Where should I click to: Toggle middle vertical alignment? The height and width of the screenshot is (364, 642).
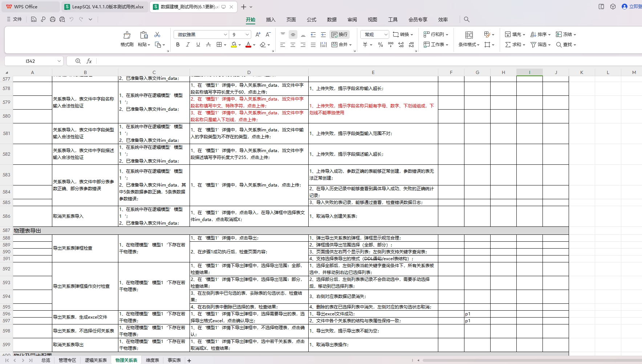click(x=293, y=34)
